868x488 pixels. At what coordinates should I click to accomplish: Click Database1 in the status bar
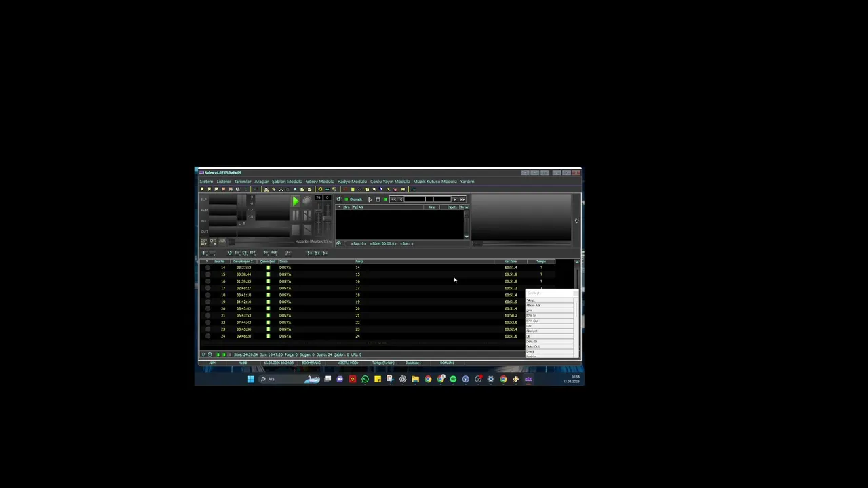coord(413,363)
